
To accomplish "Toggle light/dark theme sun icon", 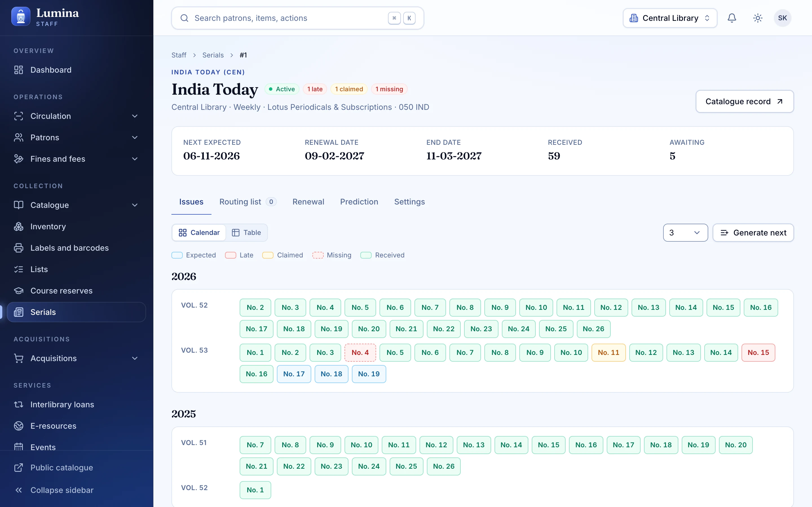I will [758, 18].
